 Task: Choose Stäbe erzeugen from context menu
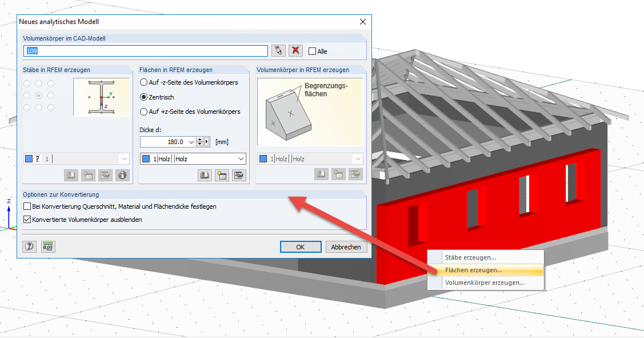486,257
